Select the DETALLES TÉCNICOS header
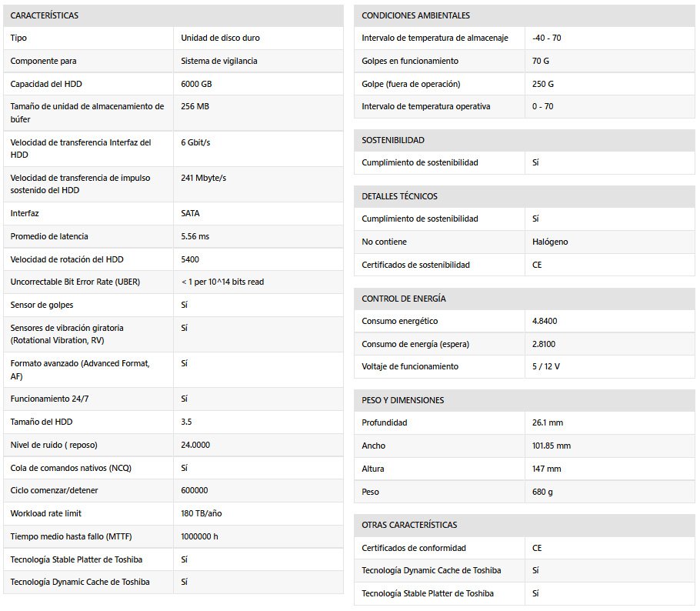 399,196
